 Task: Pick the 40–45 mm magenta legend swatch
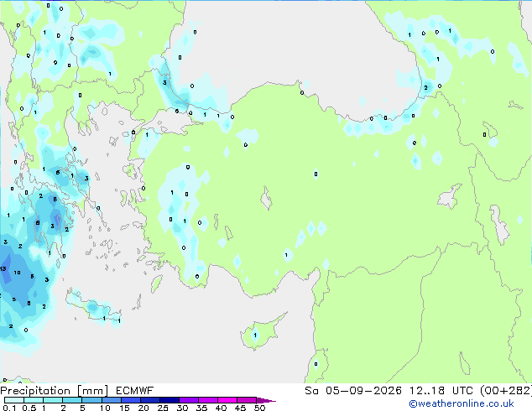point(227,400)
